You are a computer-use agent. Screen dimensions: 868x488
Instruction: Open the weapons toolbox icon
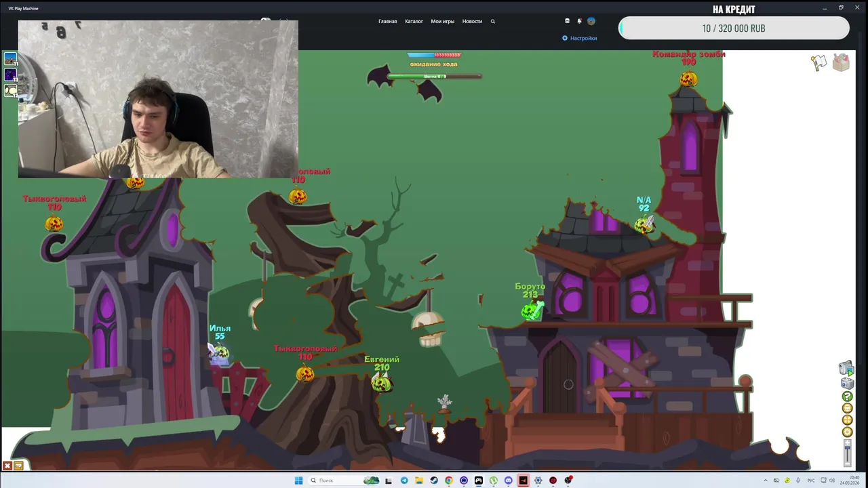point(841,62)
